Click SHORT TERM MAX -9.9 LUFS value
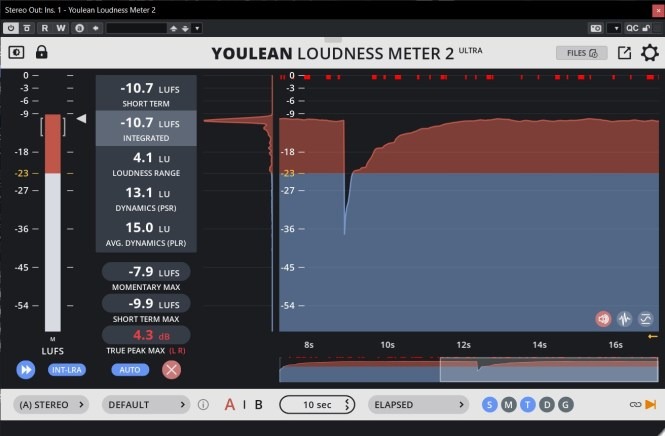665x436 pixels. (x=146, y=304)
